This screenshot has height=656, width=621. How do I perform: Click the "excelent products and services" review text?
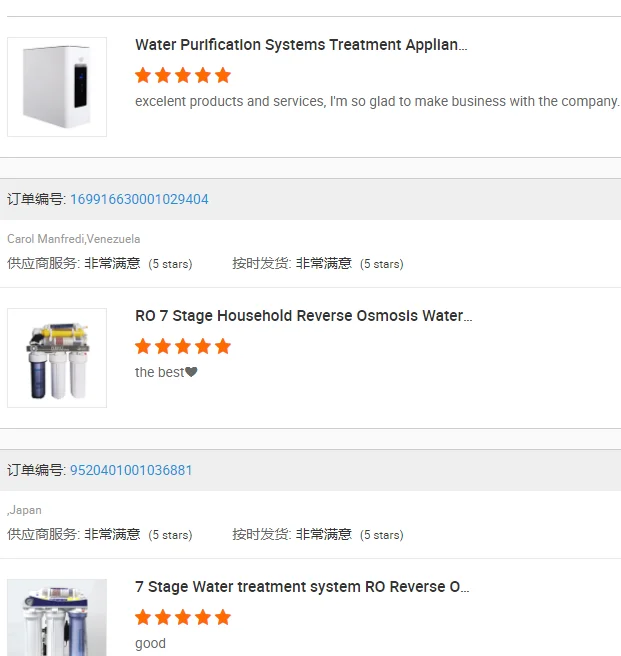(x=377, y=101)
